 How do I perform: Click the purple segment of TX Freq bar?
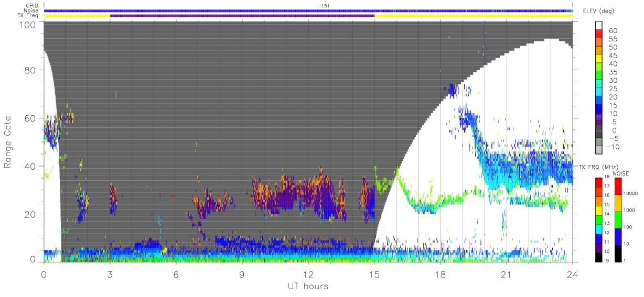(x=242, y=16)
